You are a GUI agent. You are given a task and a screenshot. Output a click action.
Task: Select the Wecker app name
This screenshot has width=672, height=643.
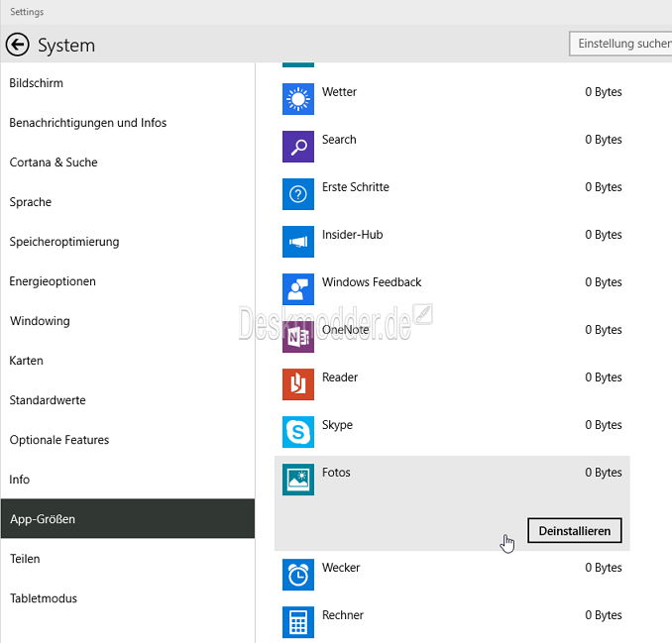(341, 567)
